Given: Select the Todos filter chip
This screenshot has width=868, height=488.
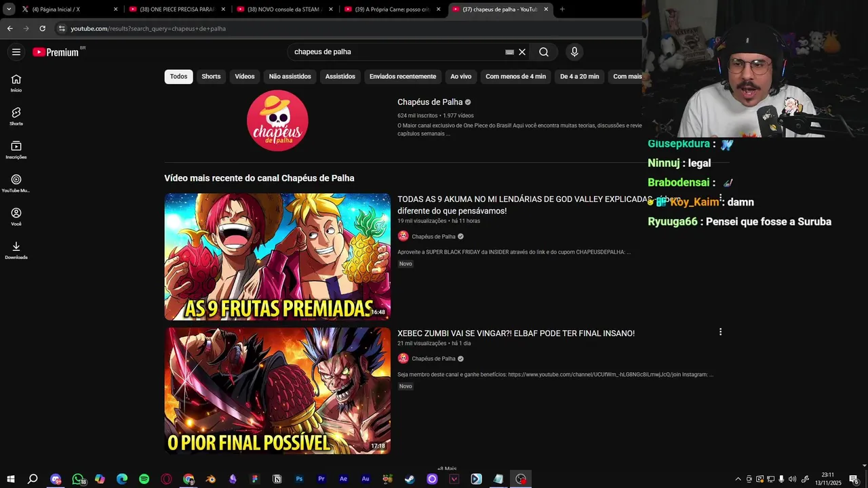Looking at the screenshot, I should point(178,77).
